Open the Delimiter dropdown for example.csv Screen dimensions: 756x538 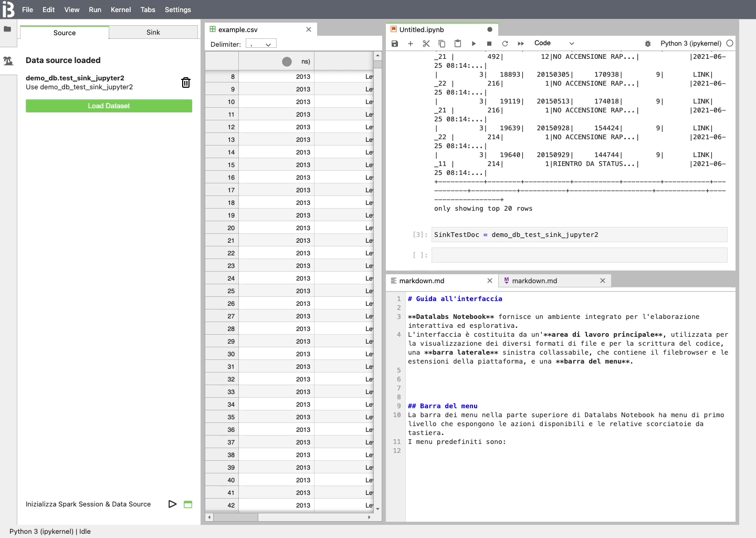tap(261, 44)
